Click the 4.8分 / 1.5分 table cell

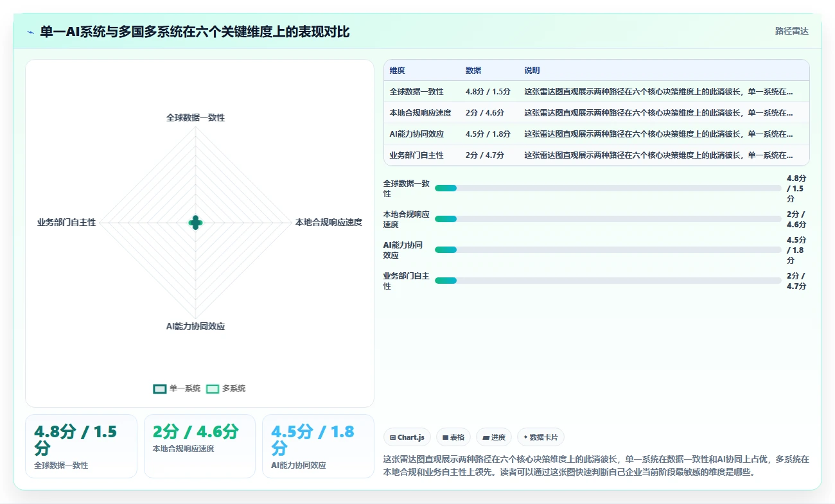(488, 92)
